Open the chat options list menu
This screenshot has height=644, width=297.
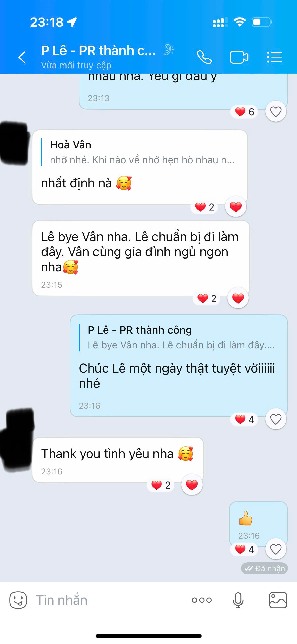coord(274,57)
